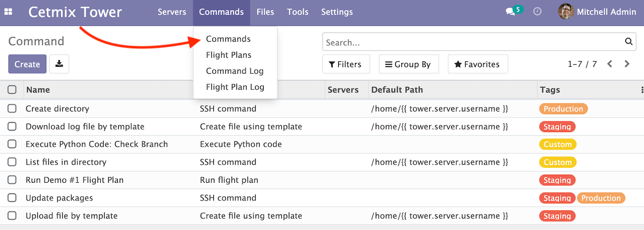The width and height of the screenshot is (644, 230).
Task: Click 'SSH command' cell in List files row
Action: (228, 162)
